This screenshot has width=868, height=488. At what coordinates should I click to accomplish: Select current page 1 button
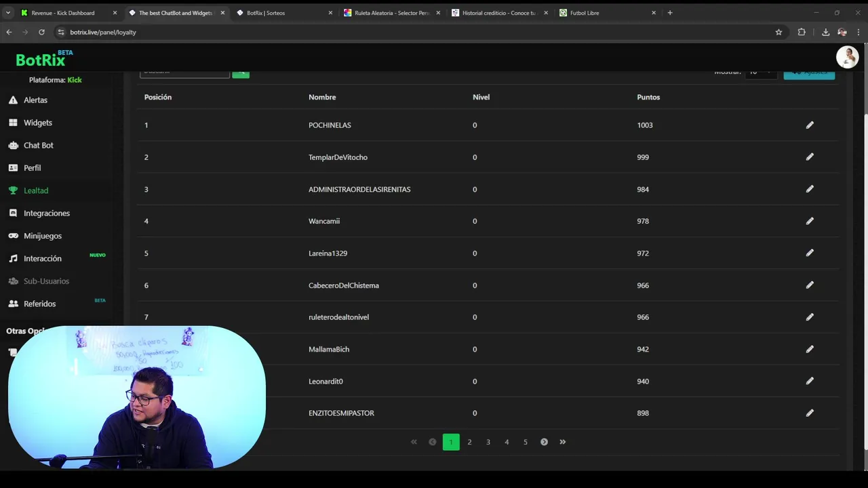click(x=451, y=442)
